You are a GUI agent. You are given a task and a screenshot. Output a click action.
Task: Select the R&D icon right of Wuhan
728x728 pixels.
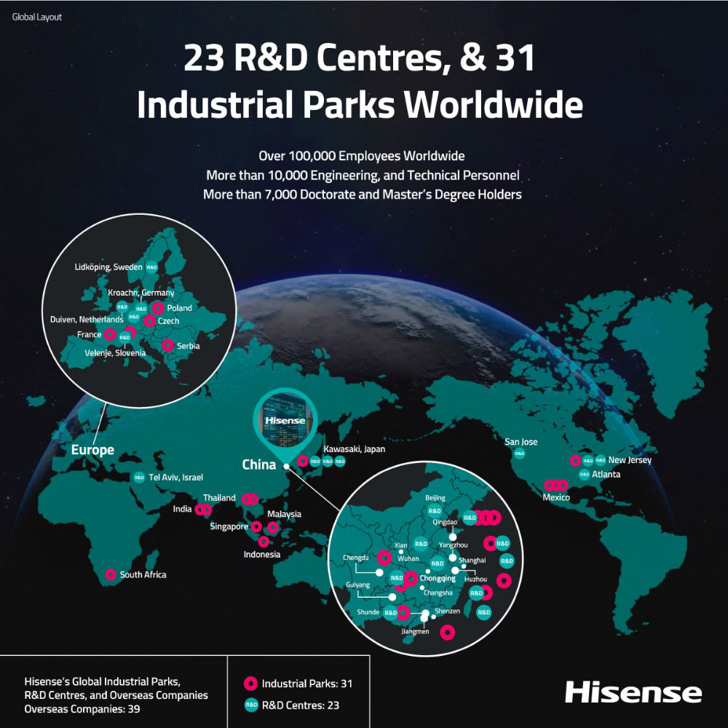[x=438, y=563]
